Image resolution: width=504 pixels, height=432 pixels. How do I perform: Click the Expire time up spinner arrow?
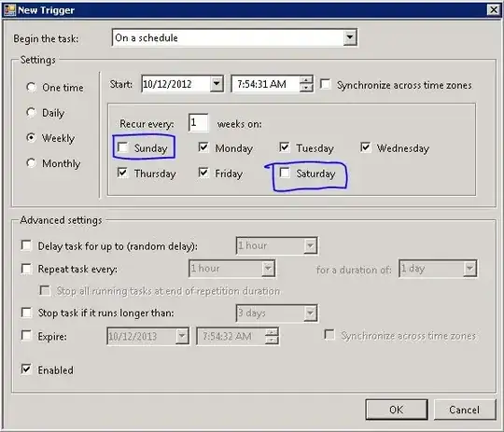pos(273,332)
